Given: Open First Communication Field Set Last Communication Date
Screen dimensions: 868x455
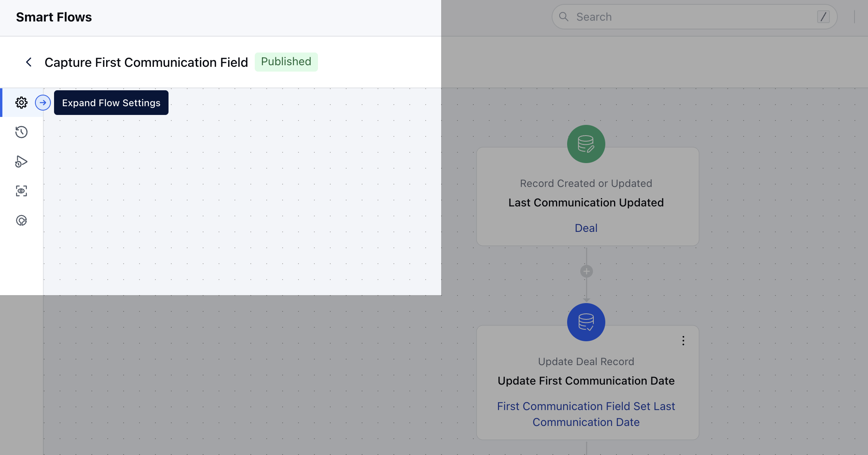Looking at the screenshot, I should [586, 414].
